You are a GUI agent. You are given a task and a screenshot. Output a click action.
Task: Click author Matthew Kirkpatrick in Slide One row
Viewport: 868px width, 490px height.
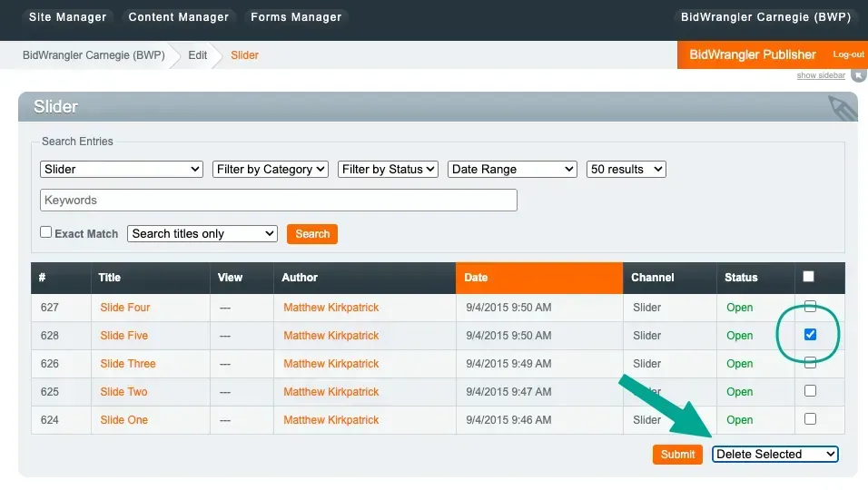[x=331, y=420]
